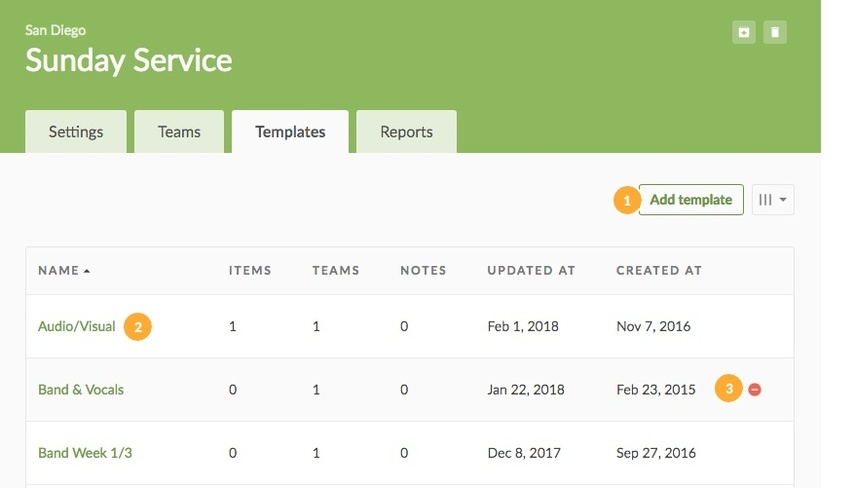Remove the Band & Vocals template
The image size is (855, 488).
(755, 389)
